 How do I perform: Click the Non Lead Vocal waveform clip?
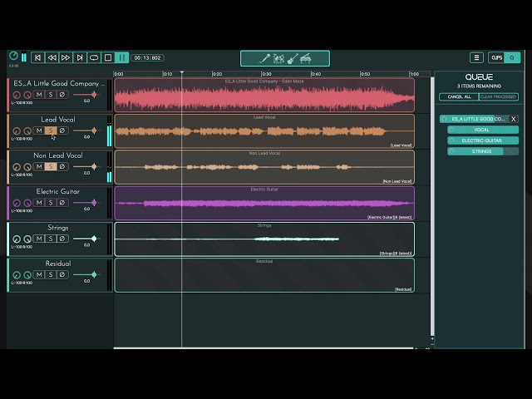264,167
